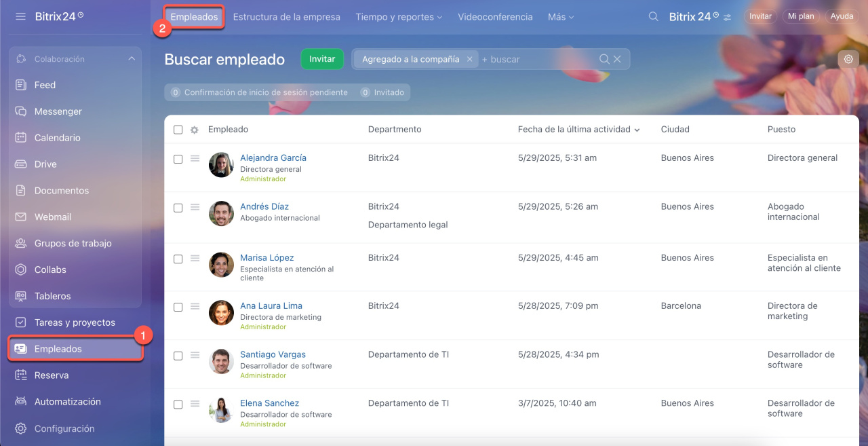This screenshot has width=868, height=446.
Task: Check the box for Santiago Vargas
Action: pos(178,356)
